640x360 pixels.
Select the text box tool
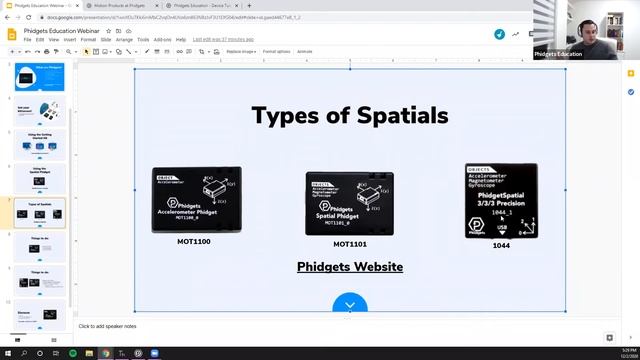96,52
